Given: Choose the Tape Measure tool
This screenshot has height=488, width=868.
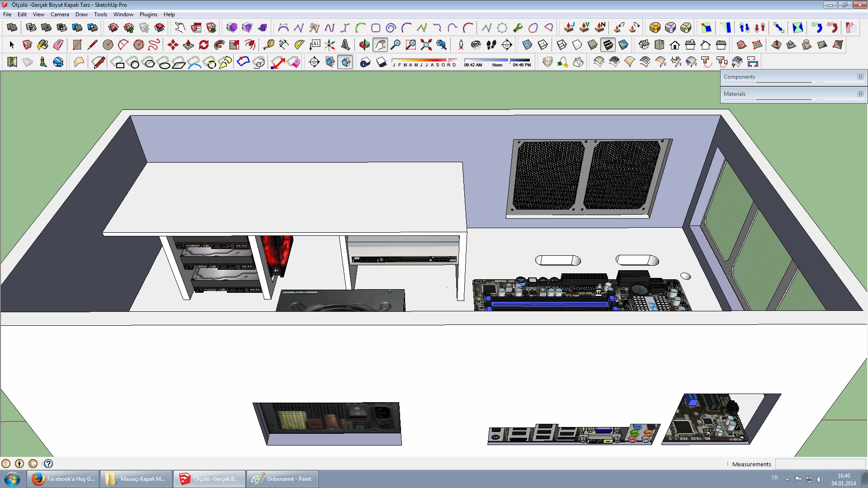Looking at the screenshot, I should 269,45.
